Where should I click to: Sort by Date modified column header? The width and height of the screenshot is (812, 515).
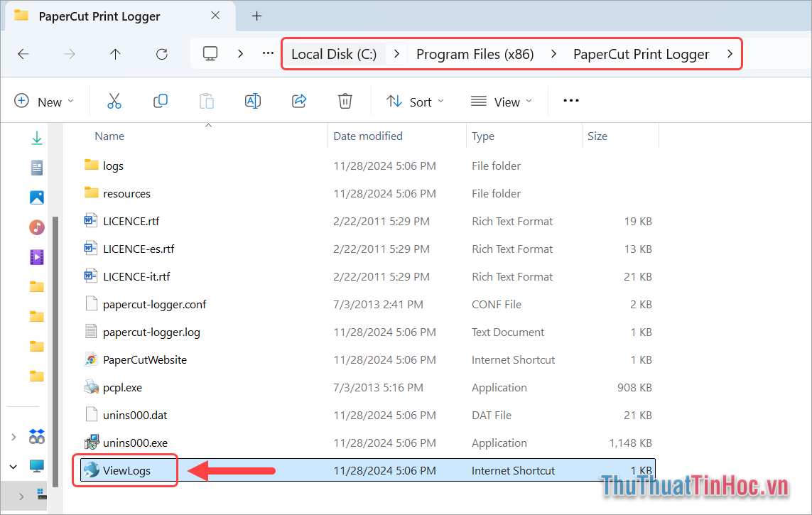(x=368, y=136)
